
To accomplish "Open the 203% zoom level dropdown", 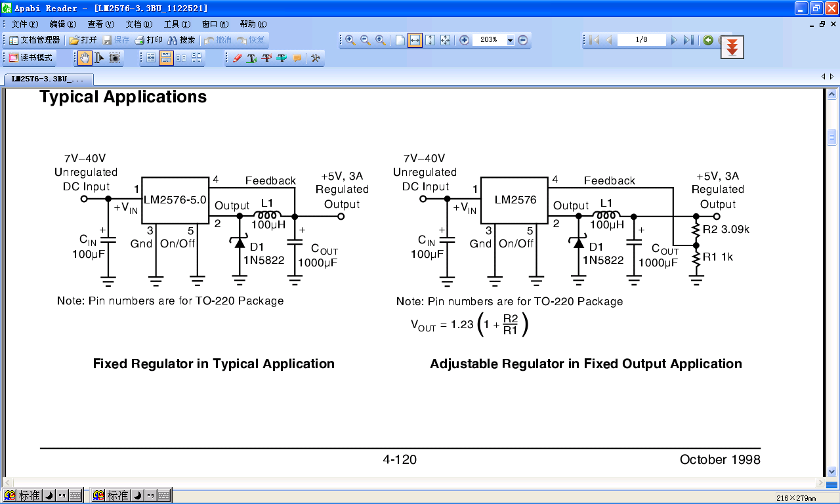I will [510, 41].
